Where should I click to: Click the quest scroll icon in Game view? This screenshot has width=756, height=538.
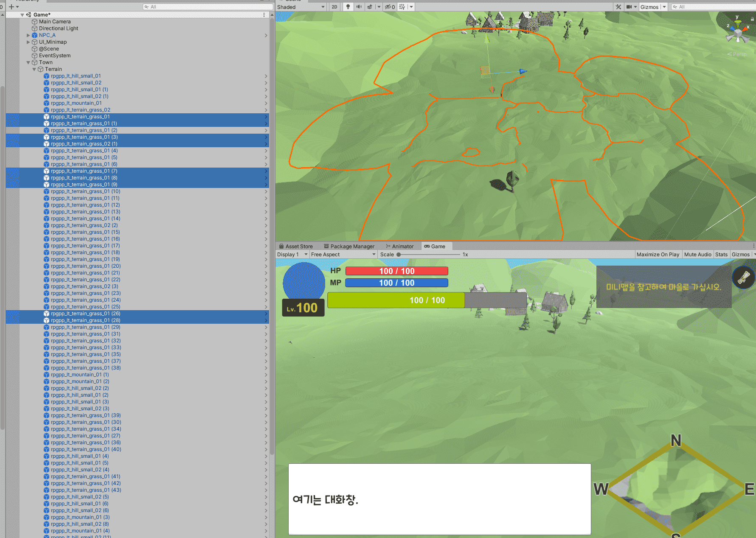click(743, 277)
